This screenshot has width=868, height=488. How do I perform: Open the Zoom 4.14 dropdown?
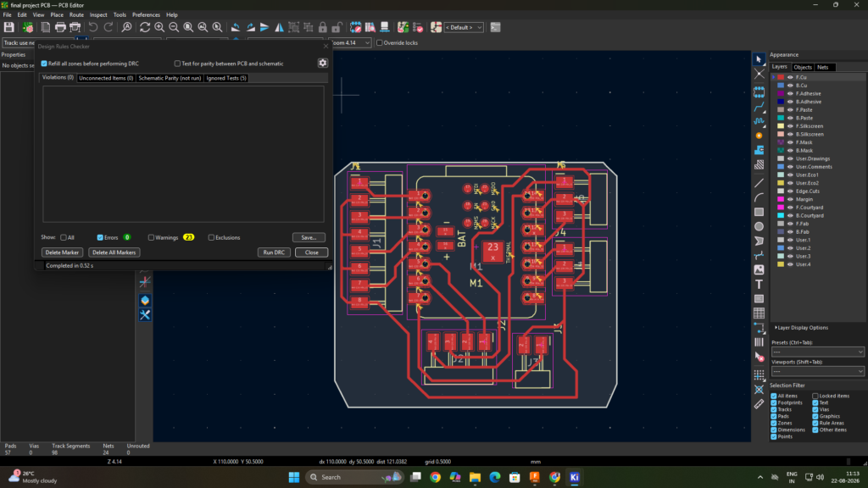[350, 42]
